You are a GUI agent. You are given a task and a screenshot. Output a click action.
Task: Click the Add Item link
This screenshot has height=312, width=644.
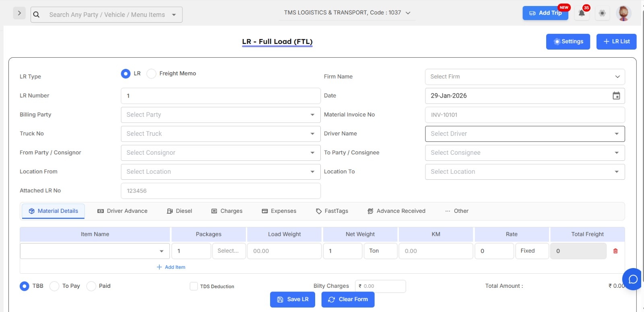coord(171,267)
